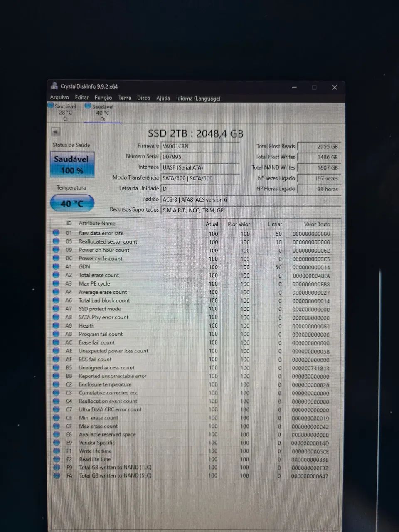Click status icon of Reallocated sector count
Screen dimensions: 399x532
[56, 241]
